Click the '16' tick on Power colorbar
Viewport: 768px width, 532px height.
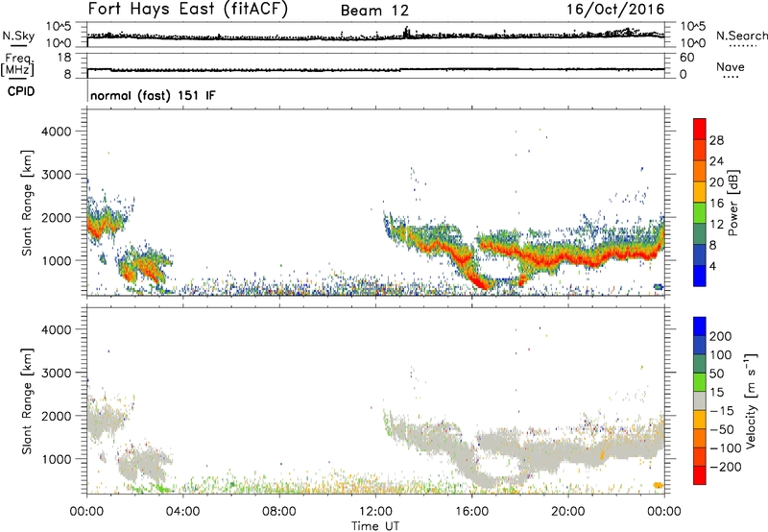point(716,204)
